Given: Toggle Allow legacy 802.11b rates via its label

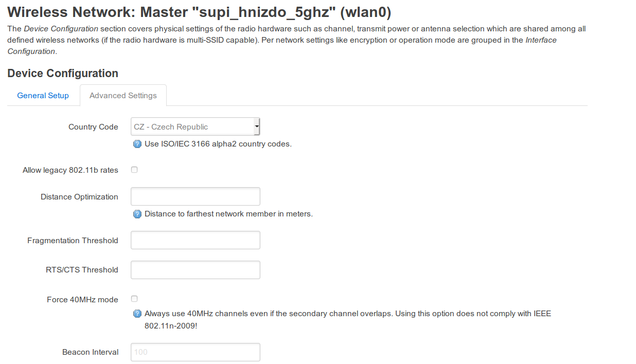Looking at the screenshot, I should 69,170.
